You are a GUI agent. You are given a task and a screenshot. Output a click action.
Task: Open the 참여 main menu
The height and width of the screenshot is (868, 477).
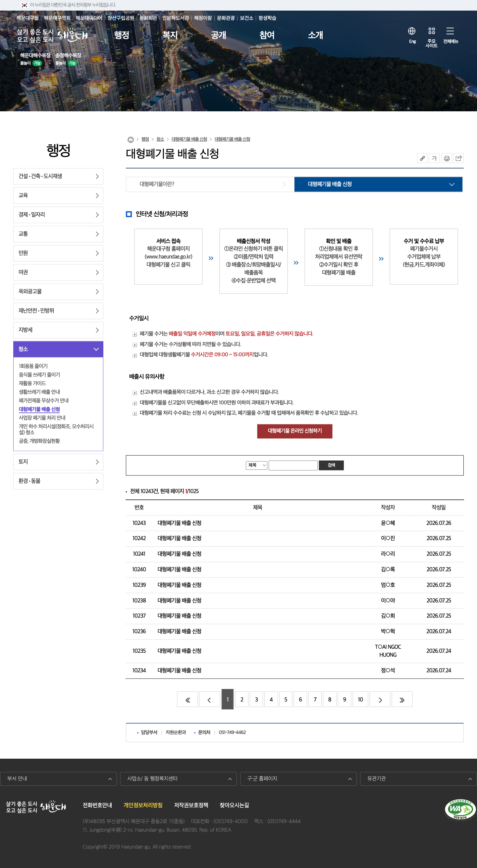click(x=267, y=35)
